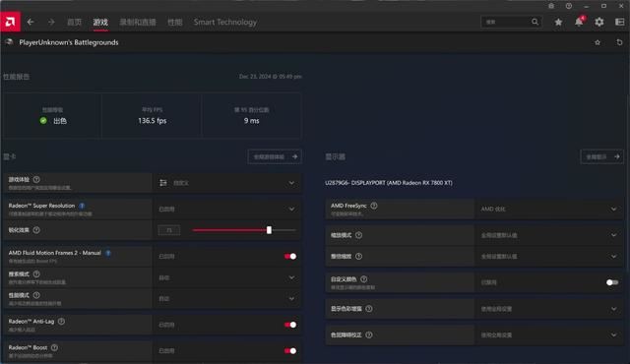This screenshot has width=630, height=364.
Task: Expand the gaming experience profile dropdown
Action: coord(227,183)
